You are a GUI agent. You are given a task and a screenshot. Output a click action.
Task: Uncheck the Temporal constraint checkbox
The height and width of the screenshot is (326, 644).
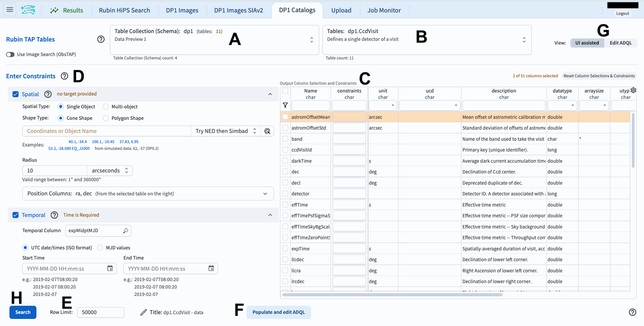[x=16, y=215]
